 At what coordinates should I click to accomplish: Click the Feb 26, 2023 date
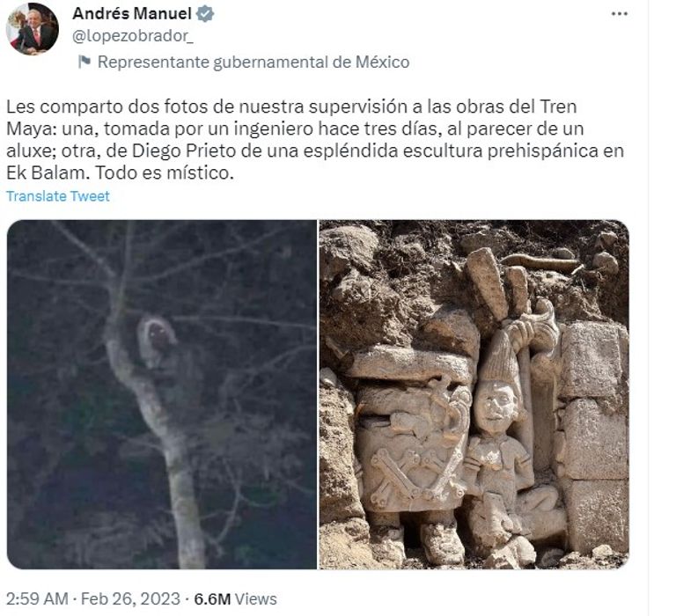click(x=130, y=598)
